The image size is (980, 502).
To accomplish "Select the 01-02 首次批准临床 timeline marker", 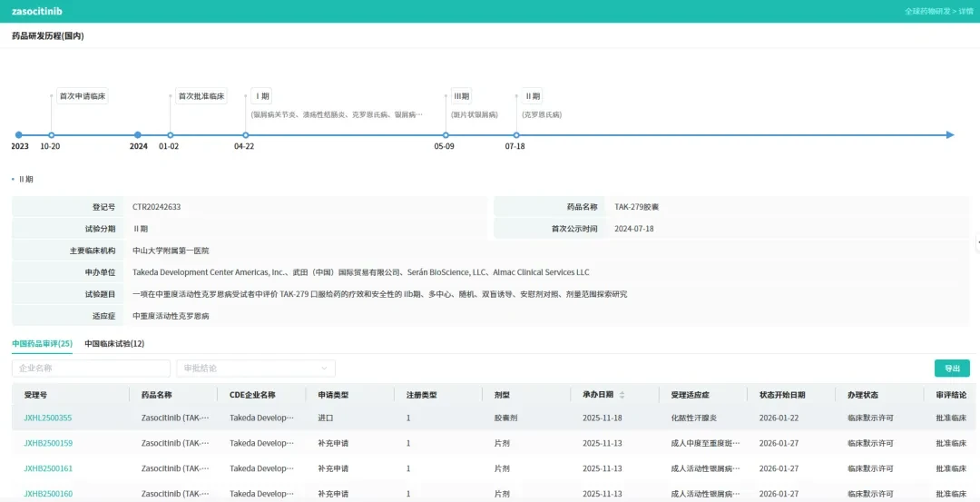I will click(171, 135).
